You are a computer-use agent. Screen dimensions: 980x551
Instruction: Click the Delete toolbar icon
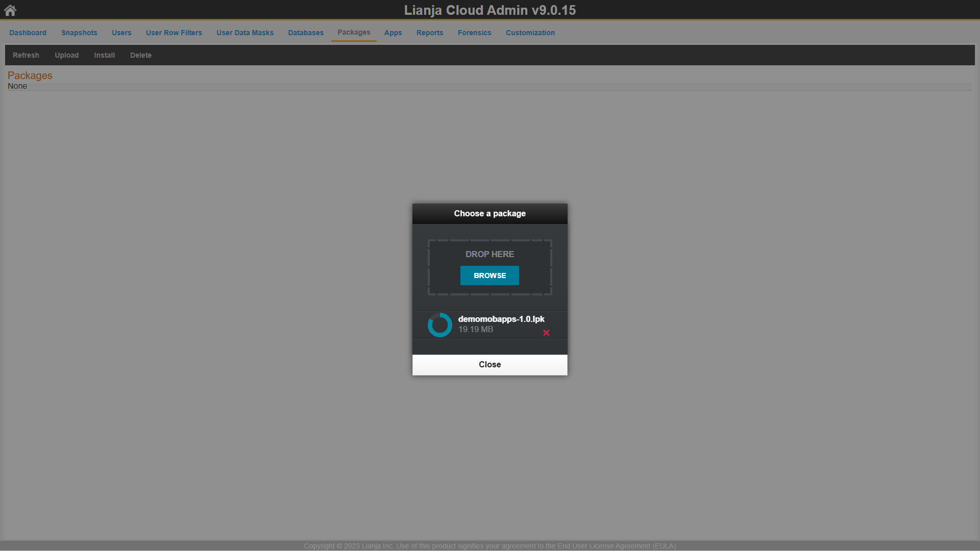pos(140,55)
